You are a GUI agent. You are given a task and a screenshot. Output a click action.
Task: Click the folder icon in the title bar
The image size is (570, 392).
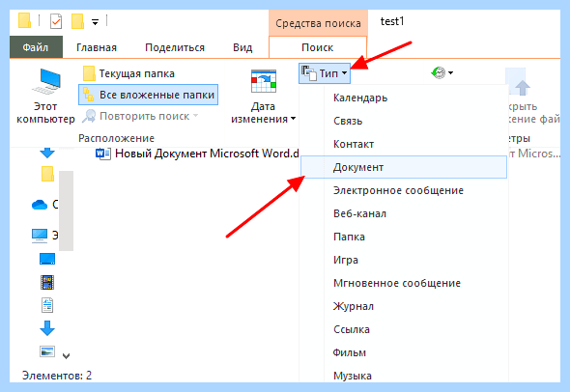24,20
